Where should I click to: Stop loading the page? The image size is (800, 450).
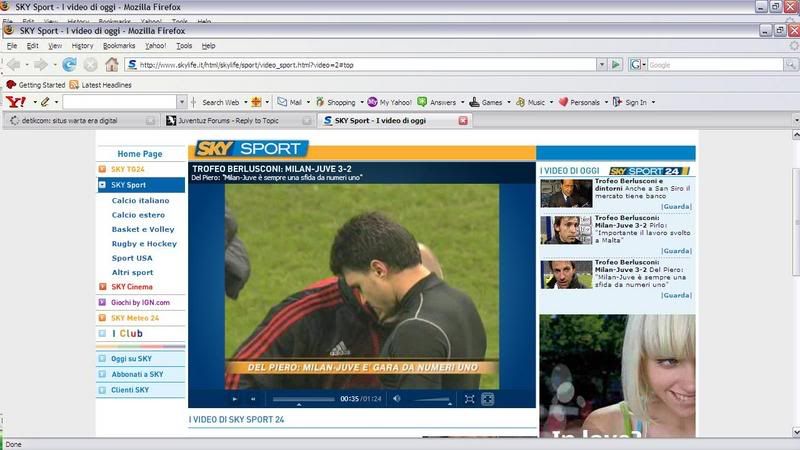pos(90,65)
